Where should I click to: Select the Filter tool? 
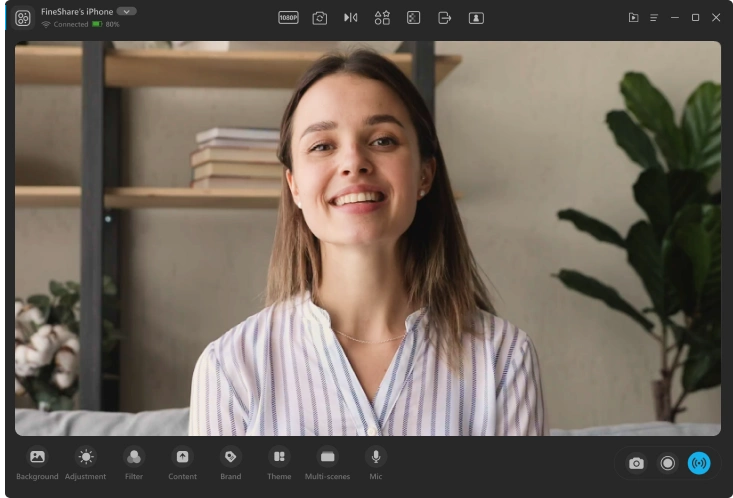pos(134,457)
